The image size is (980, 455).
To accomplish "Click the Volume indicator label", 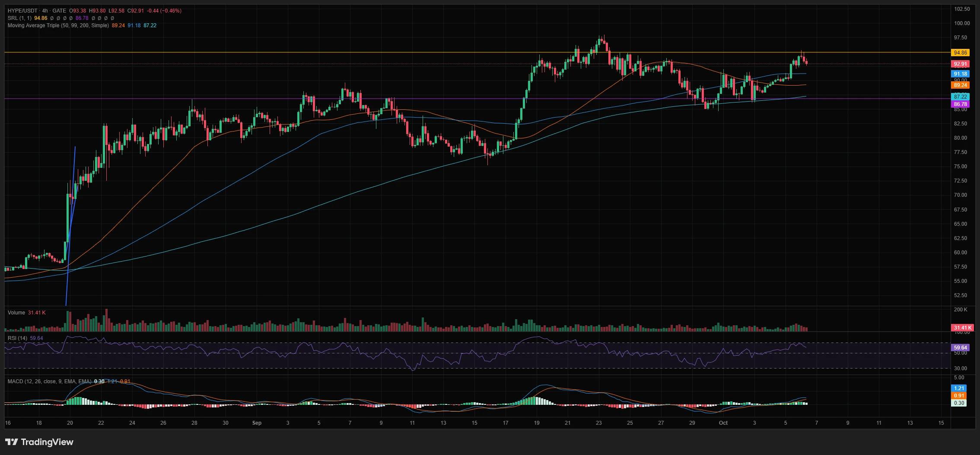I will 16,313.
